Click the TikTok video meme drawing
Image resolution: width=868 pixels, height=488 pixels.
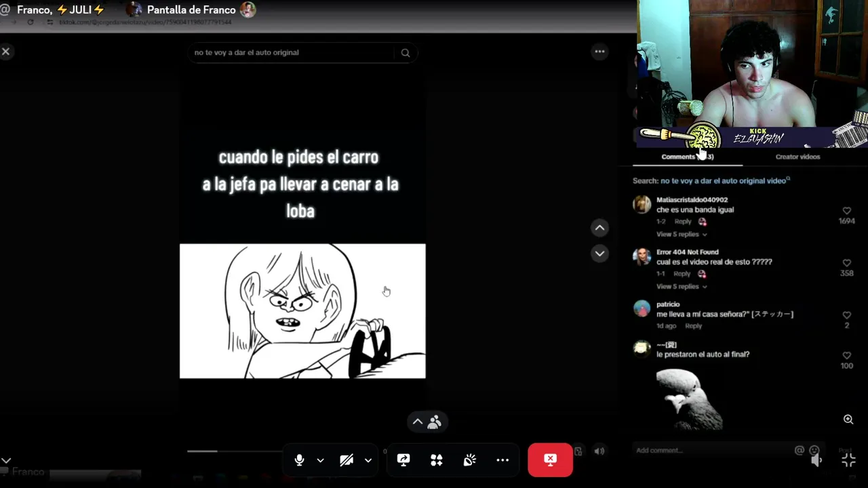click(x=302, y=311)
